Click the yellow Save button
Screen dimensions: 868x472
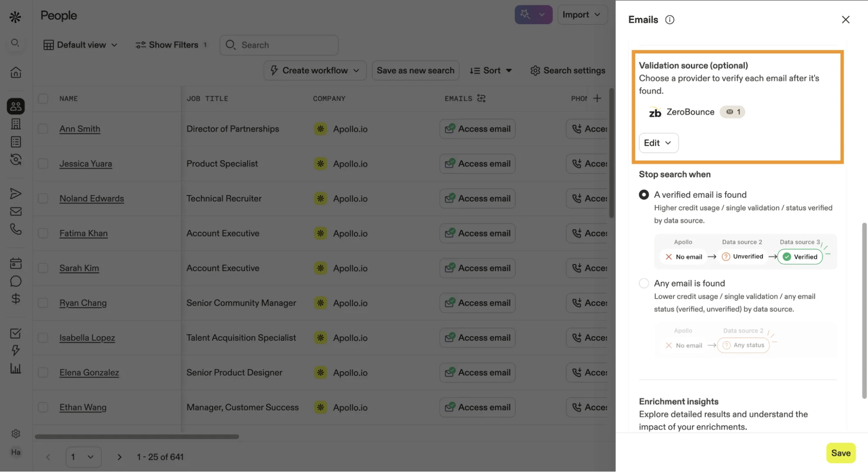[840, 453]
